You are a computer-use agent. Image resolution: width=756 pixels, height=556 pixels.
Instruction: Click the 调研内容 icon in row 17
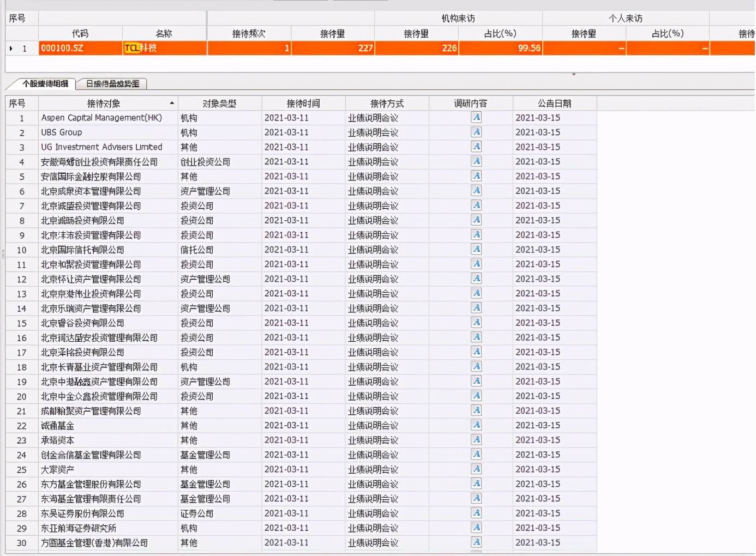point(476,352)
